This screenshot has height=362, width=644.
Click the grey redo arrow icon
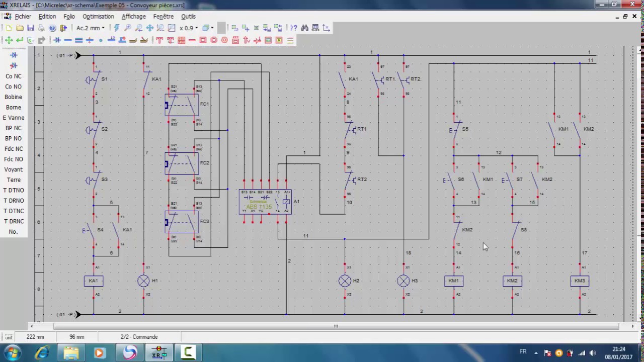point(42,40)
